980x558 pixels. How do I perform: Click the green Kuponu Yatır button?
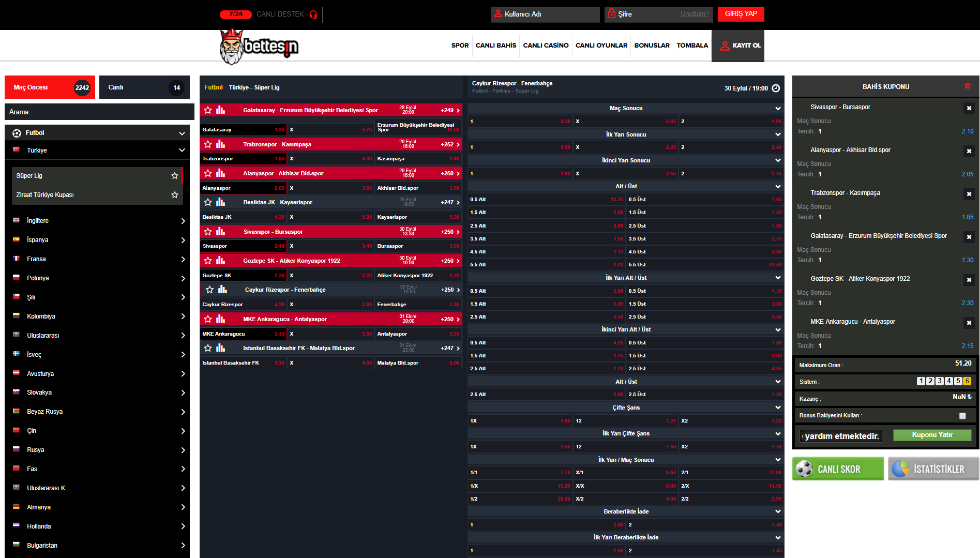click(932, 435)
